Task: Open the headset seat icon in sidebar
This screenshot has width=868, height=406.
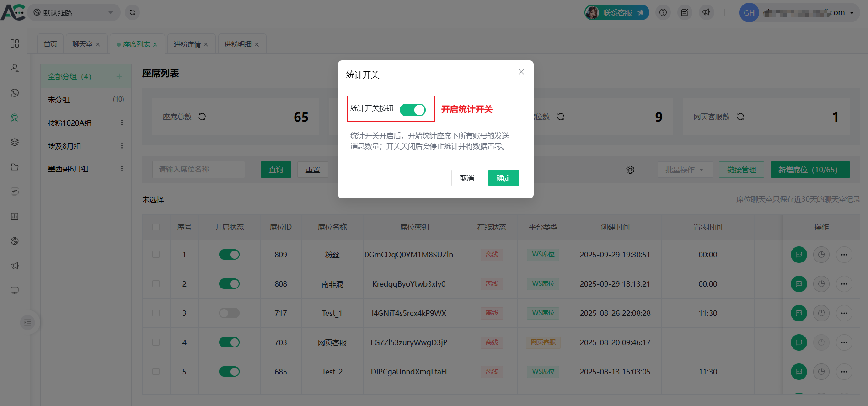Action: pos(15,118)
